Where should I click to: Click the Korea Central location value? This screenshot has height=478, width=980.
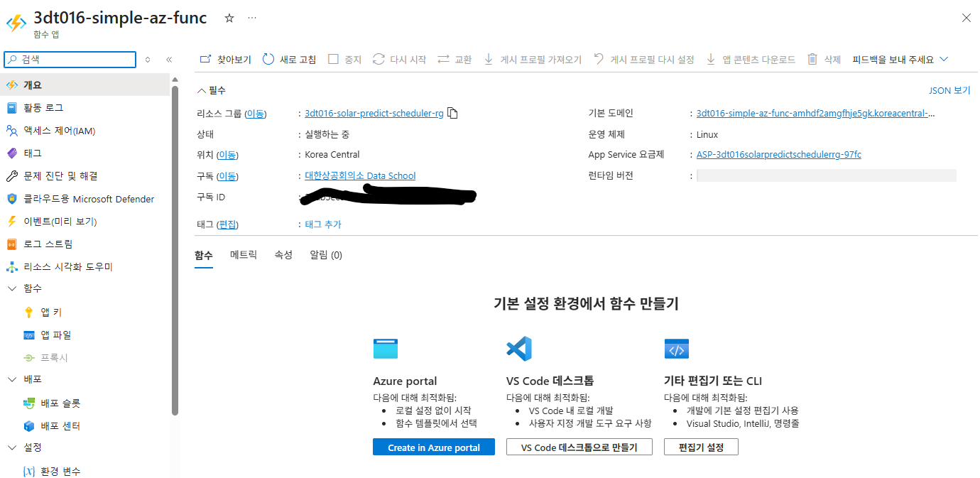[x=332, y=155]
